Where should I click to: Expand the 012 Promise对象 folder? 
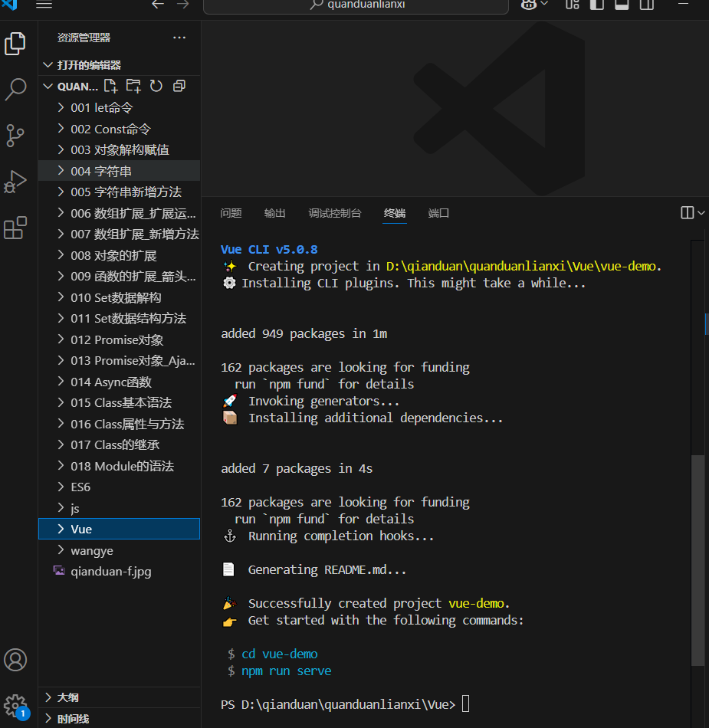pos(120,339)
